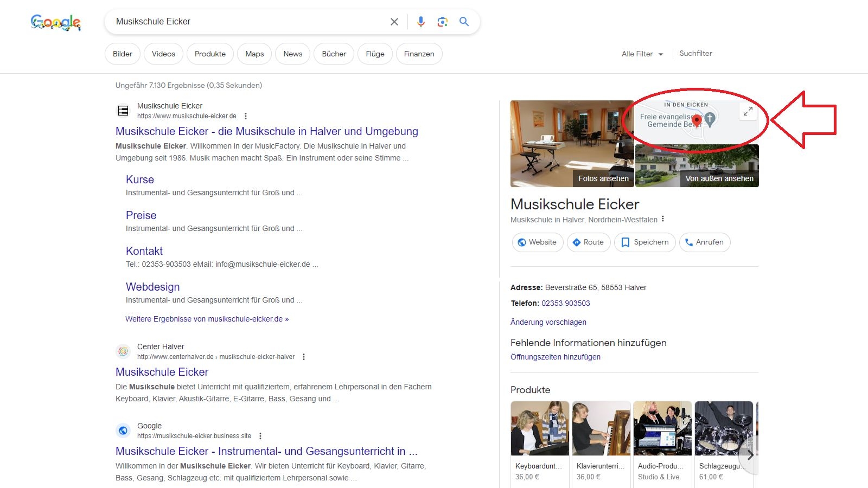Switch to the News tab
Image resolution: width=868 pixels, height=488 pixels.
[x=293, y=54]
